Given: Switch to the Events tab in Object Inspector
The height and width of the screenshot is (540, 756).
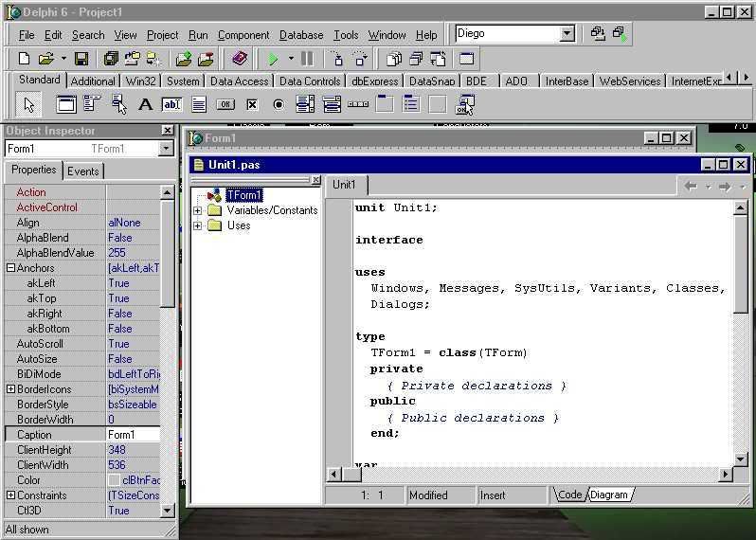Looking at the screenshot, I should coord(83,171).
